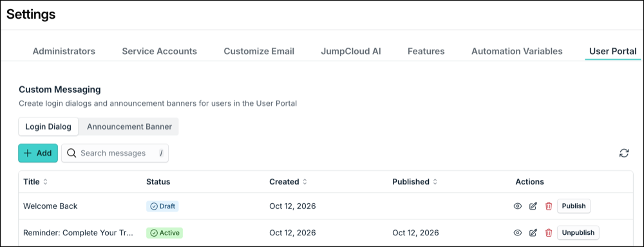Click the magnifier icon in search box

(71, 153)
